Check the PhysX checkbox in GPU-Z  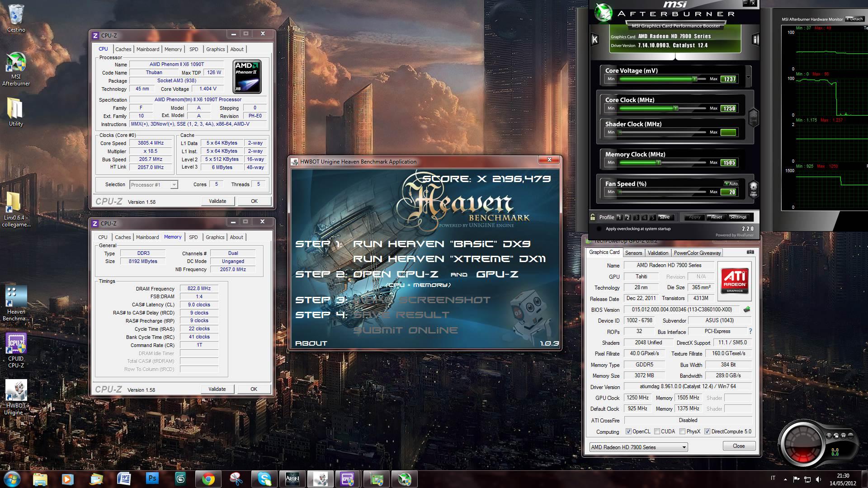coord(682,432)
